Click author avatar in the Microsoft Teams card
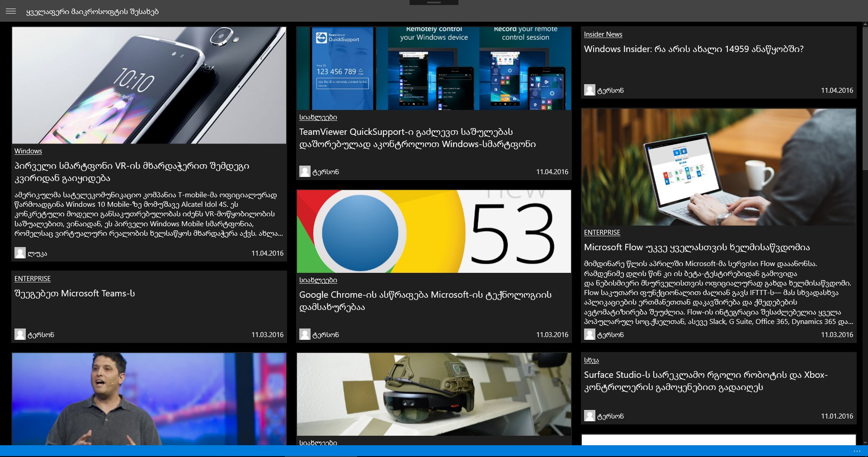The image size is (868, 457). pos(20,334)
